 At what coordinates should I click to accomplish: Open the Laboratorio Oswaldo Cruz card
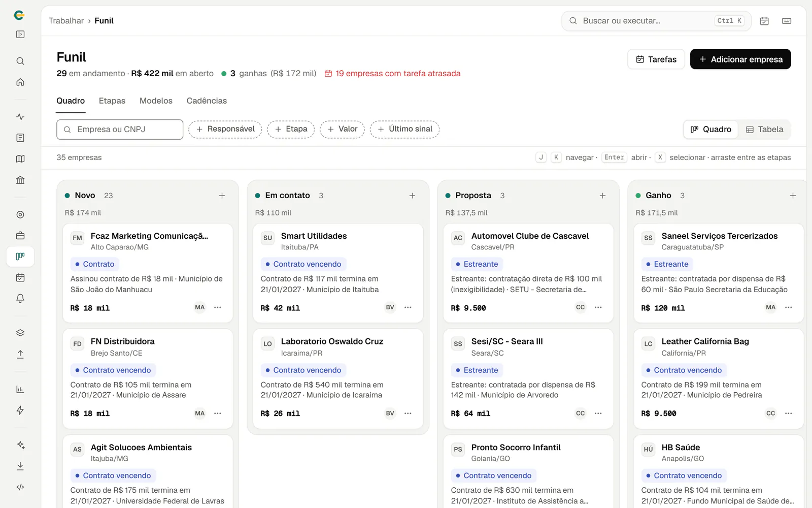tap(338, 379)
